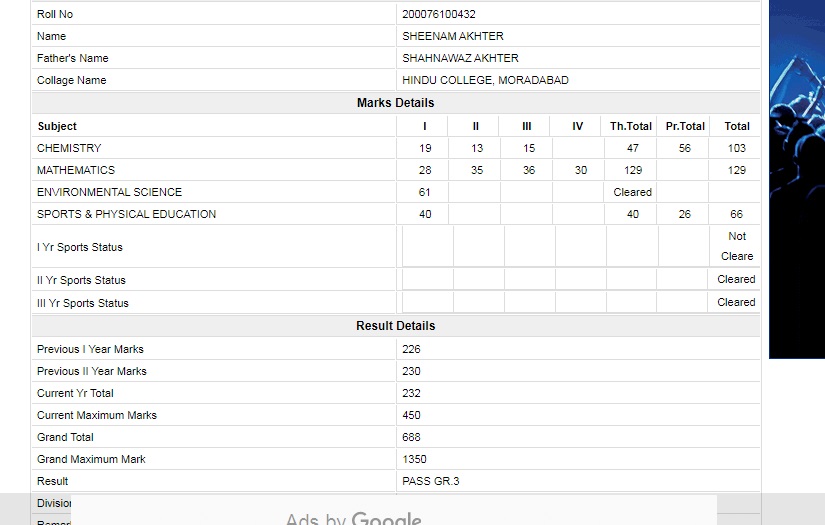This screenshot has height=525, width=825.
Task: Click Environmental Science Cleared status
Action: coord(632,193)
